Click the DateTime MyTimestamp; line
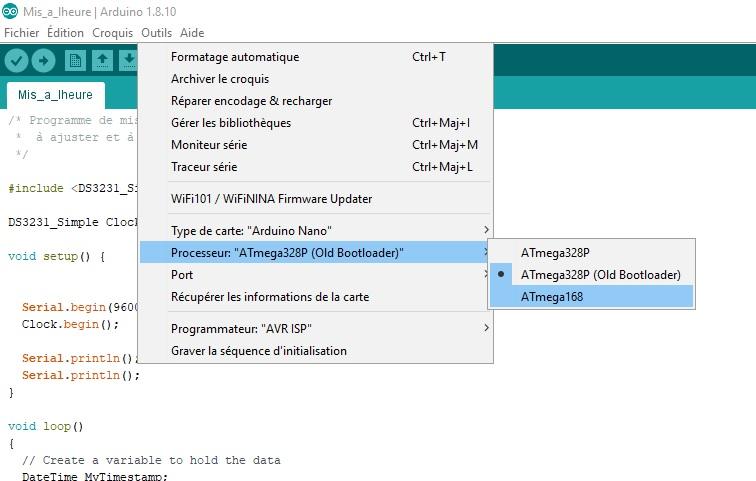The height and width of the screenshot is (481, 756). (94, 476)
